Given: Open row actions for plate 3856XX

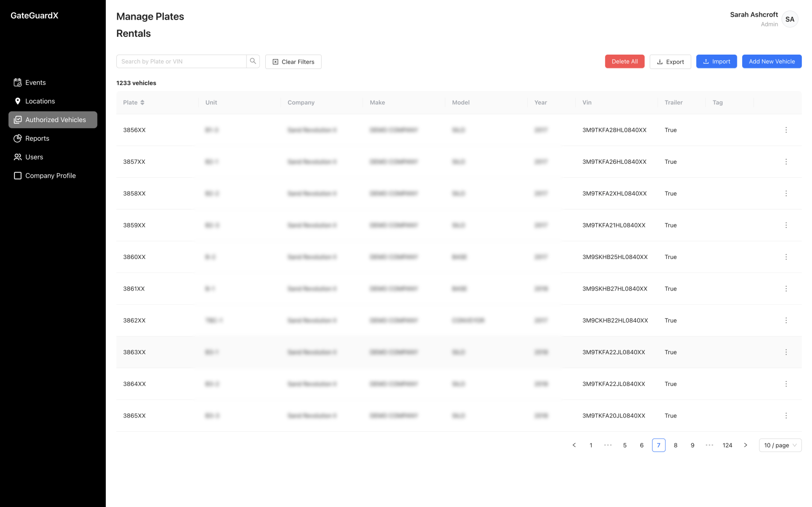Looking at the screenshot, I should point(786,130).
